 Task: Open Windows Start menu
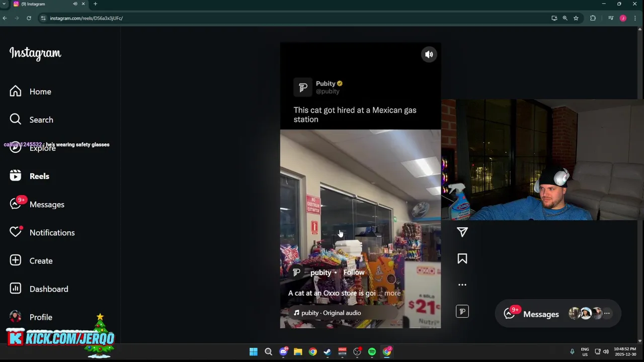coord(254,352)
